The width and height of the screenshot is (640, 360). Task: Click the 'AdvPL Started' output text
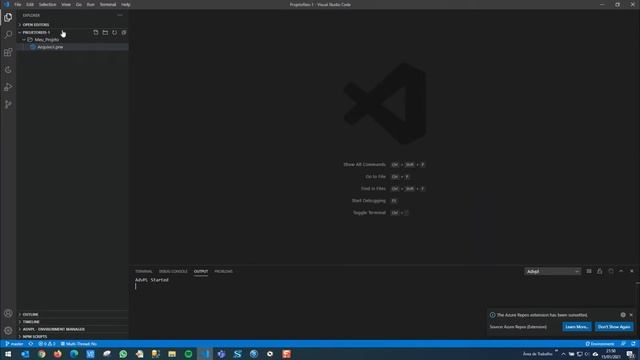tap(152, 280)
